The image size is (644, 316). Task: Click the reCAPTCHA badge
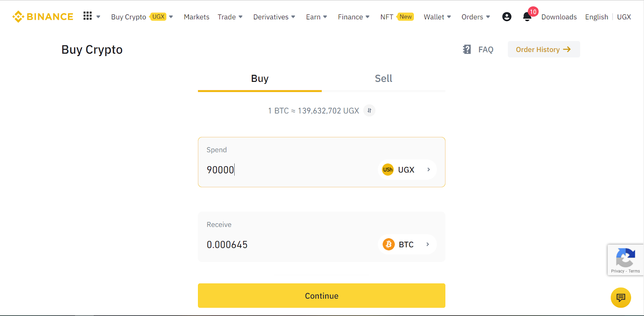click(625, 260)
